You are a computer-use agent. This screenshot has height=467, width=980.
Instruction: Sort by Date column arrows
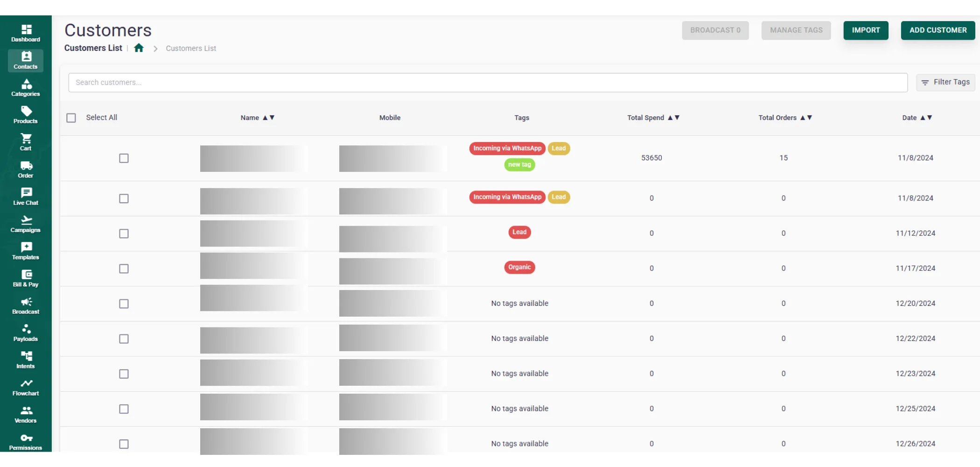(926, 118)
